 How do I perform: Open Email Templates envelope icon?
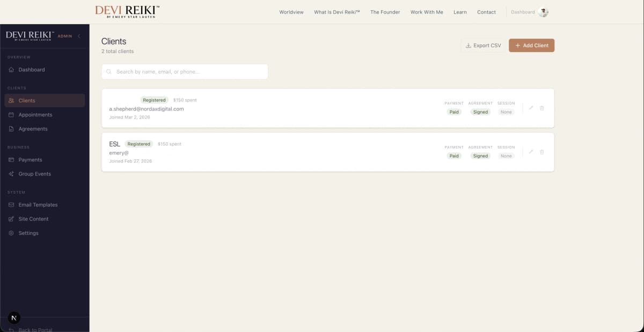11,205
